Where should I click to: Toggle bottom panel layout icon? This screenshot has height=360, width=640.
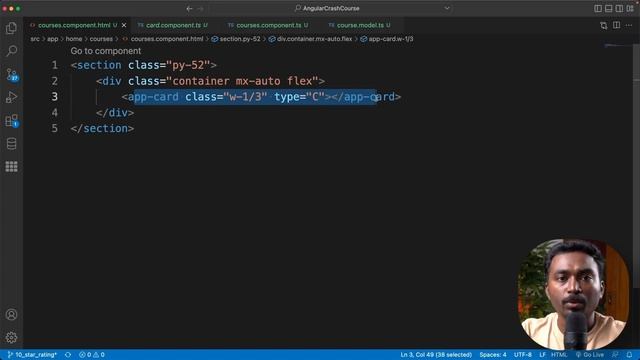(609, 9)
